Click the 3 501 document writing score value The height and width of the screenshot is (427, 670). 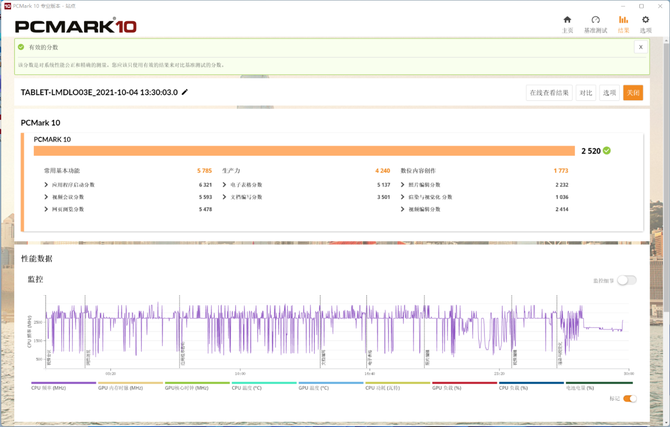tap(383, 197)
